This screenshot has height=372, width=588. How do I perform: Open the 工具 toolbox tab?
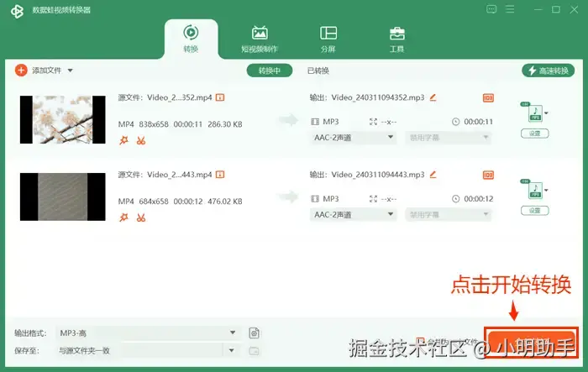pyautogui.click(x=396, y=39)
